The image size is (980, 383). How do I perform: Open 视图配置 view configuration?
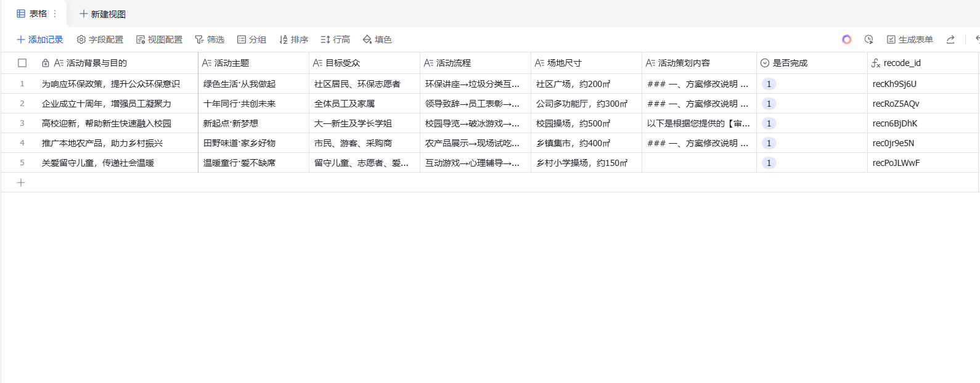[x=159, y=39]
